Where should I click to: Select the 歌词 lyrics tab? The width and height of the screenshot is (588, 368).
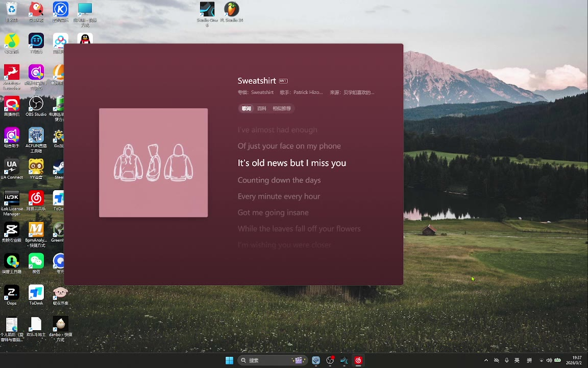(247, 108)
